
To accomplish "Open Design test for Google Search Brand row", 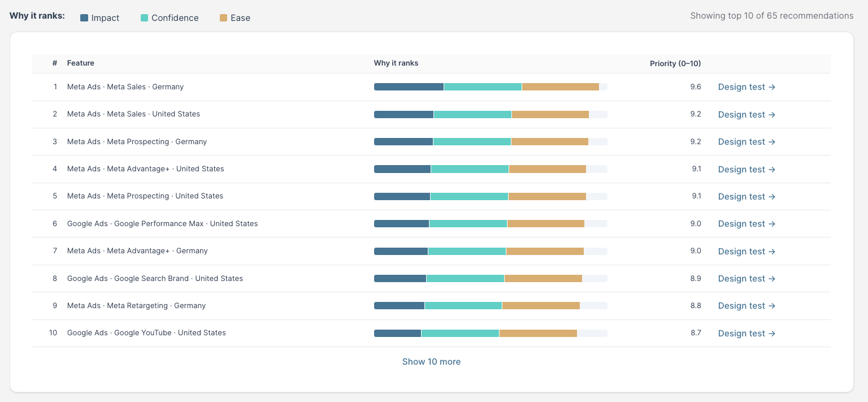I will (x=747, y=279).
